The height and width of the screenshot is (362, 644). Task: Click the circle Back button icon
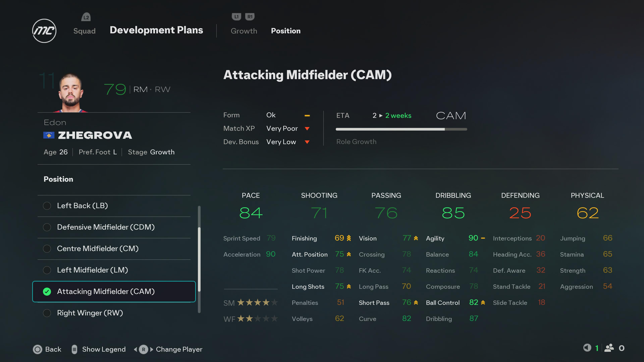[x=38, y=349]
